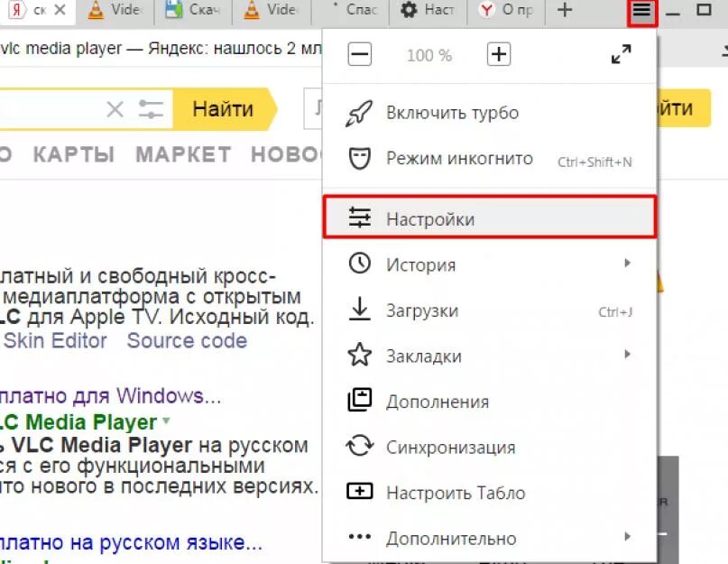Image resolution: width=728 pixels, height=564 pixels.
Task: Click the zoom in plus button
Action: pyautogui.click(x=499, y=54)
